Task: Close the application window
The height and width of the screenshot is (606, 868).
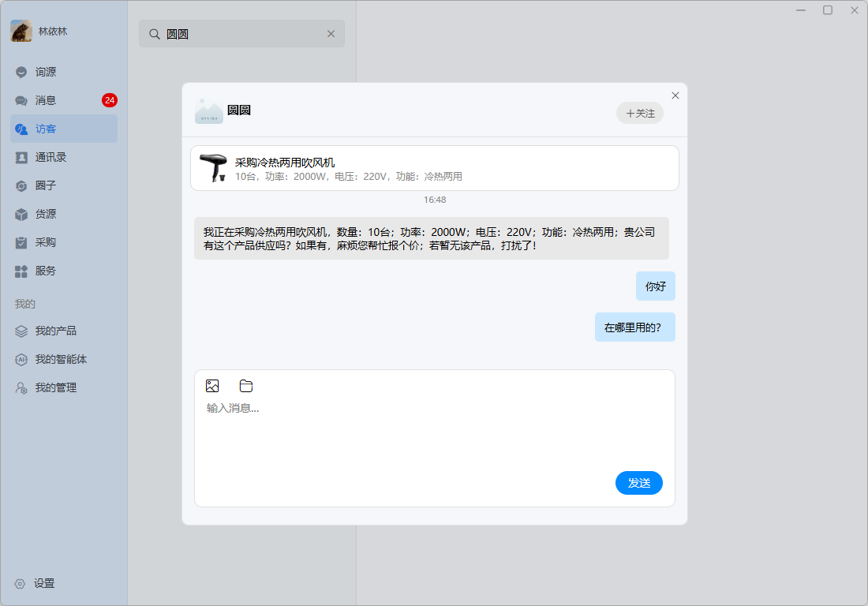Action: (854, 10)
